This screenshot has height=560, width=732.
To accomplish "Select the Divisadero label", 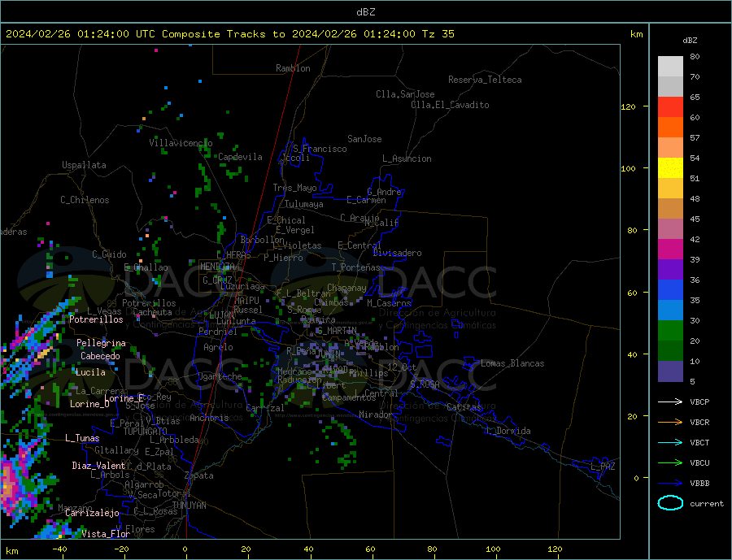I will tap(397, 253).
